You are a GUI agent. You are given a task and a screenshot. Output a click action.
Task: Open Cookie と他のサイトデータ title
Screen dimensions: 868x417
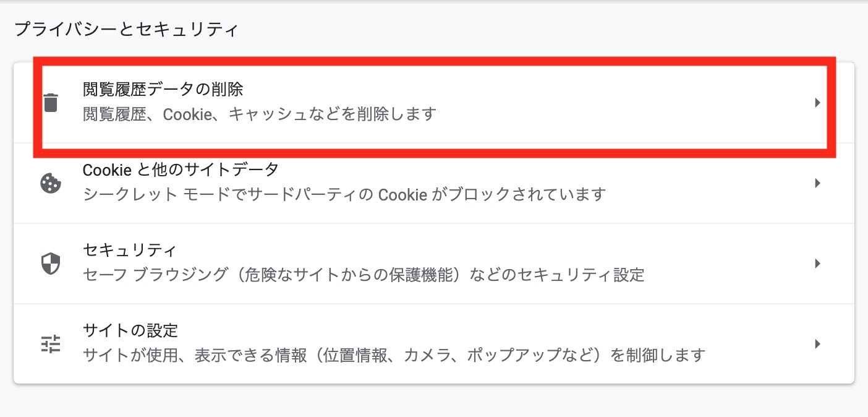coord(181,169)
